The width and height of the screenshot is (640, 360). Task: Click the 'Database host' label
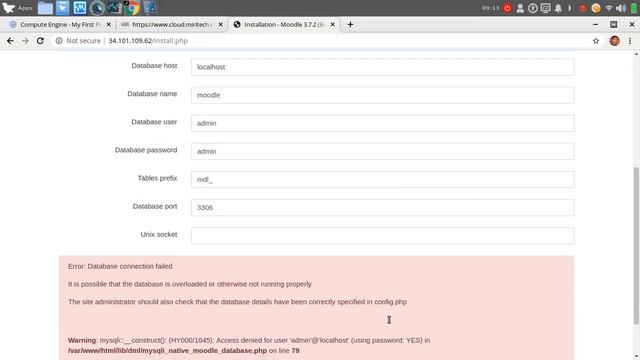tap(154, 65)
